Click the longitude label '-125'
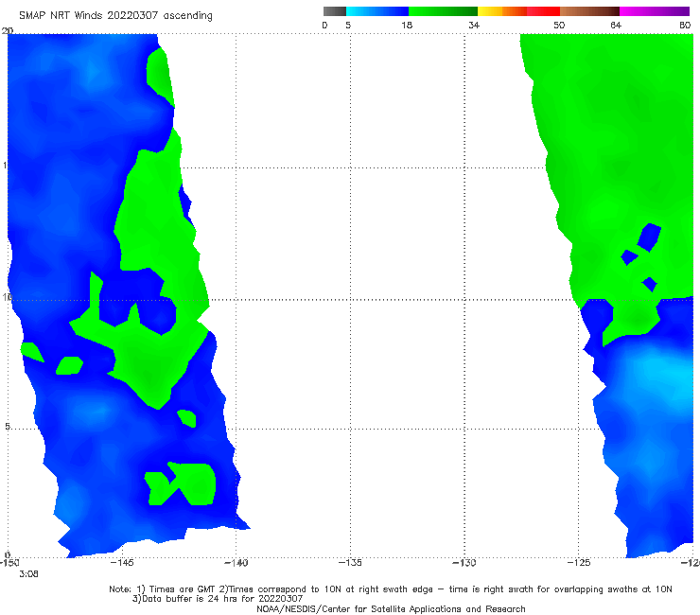700x615 pixels. (x=579, y=562)
